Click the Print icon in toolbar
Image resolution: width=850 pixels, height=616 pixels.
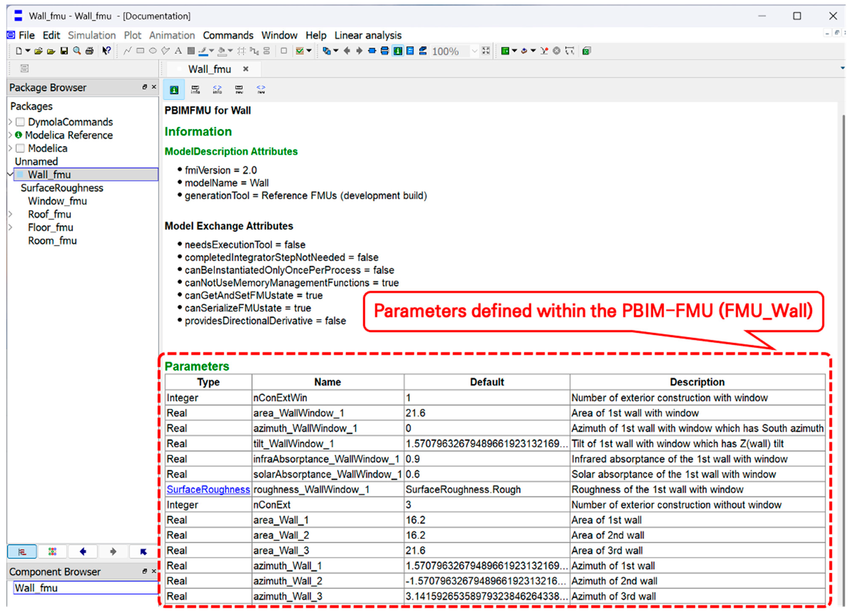89,51
